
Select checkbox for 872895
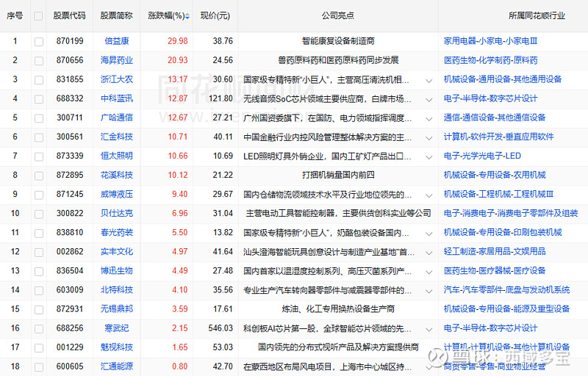[x=39, y=176]
